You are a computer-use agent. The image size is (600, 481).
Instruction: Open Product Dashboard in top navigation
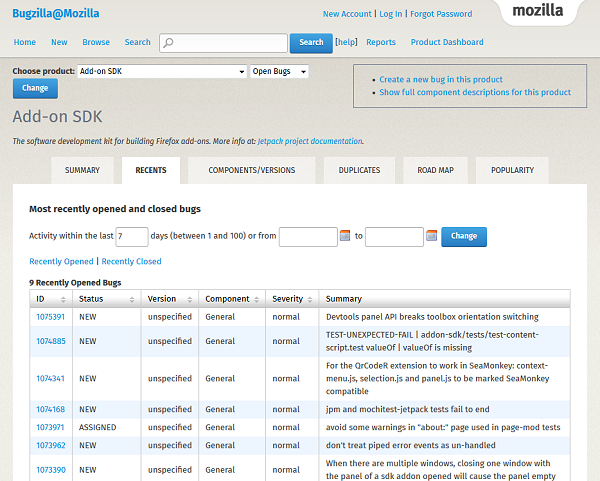[x=446, y=42]
